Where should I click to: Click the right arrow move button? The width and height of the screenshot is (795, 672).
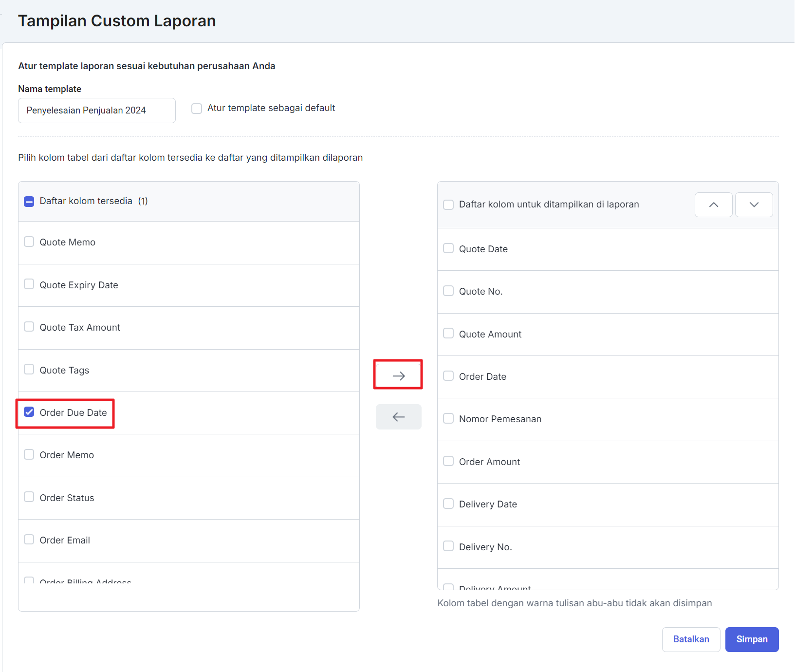click(x=398, y=375)
